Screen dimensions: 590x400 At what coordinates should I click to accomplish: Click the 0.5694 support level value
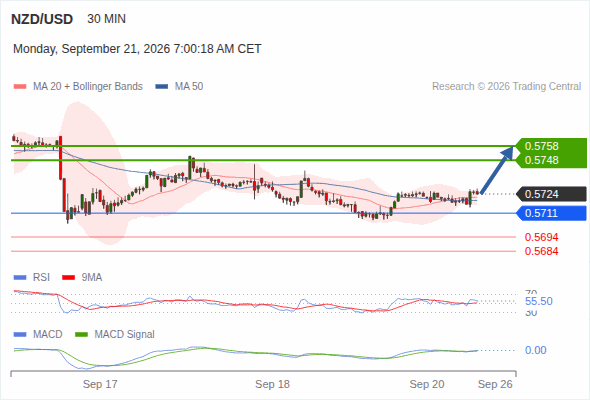coord(541,237)
